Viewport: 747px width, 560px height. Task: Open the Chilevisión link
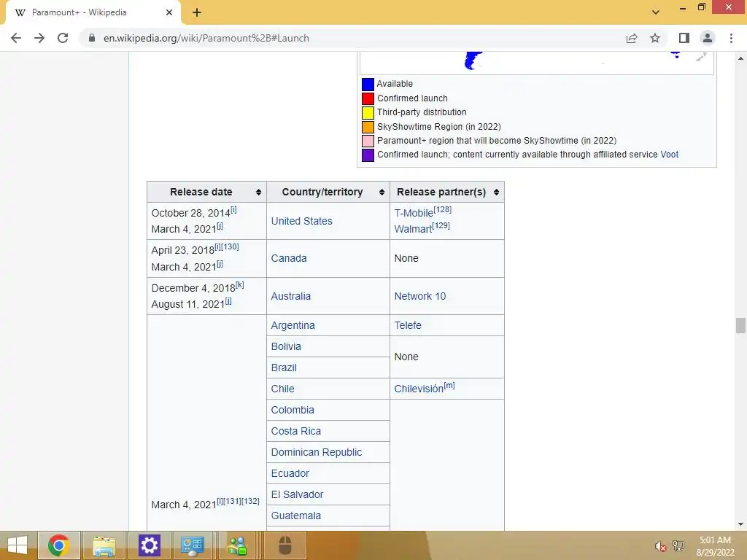(419, 389)
